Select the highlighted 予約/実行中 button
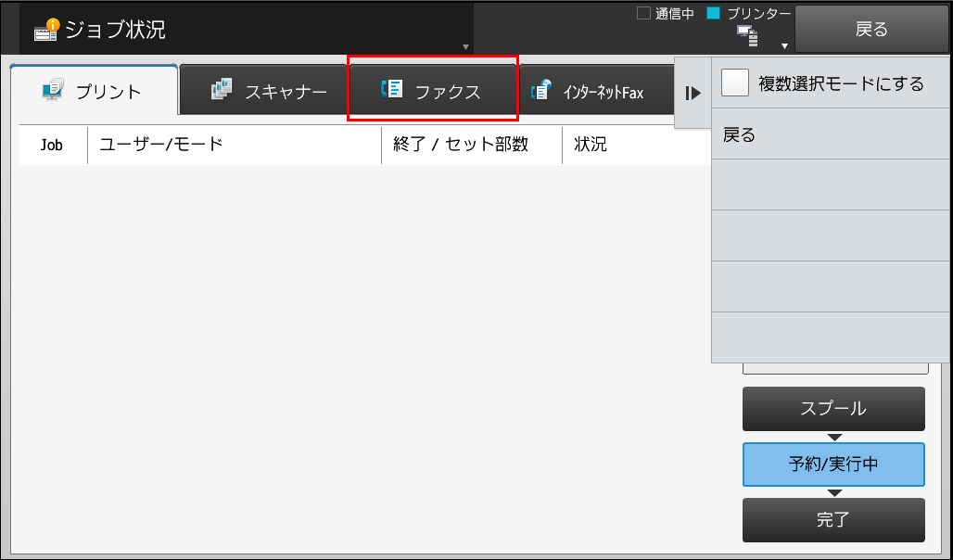The image size is (953, 560). (x=834, y=465)
